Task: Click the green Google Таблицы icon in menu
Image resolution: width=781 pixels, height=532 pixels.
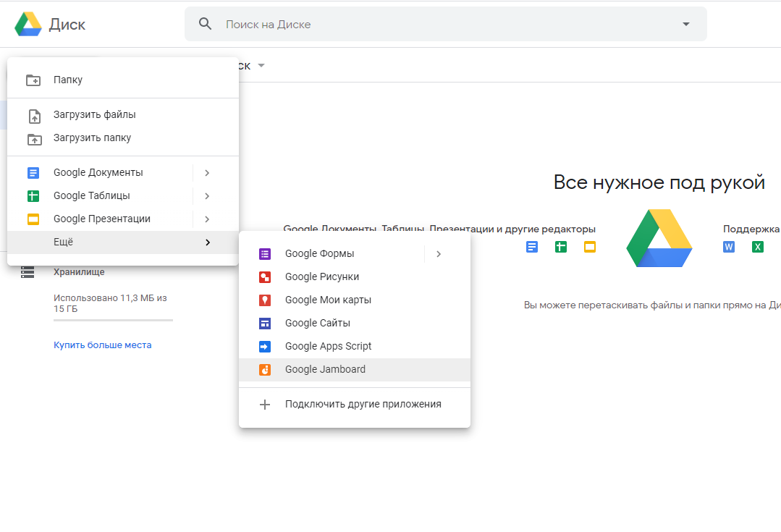Action: pos(33,195)
